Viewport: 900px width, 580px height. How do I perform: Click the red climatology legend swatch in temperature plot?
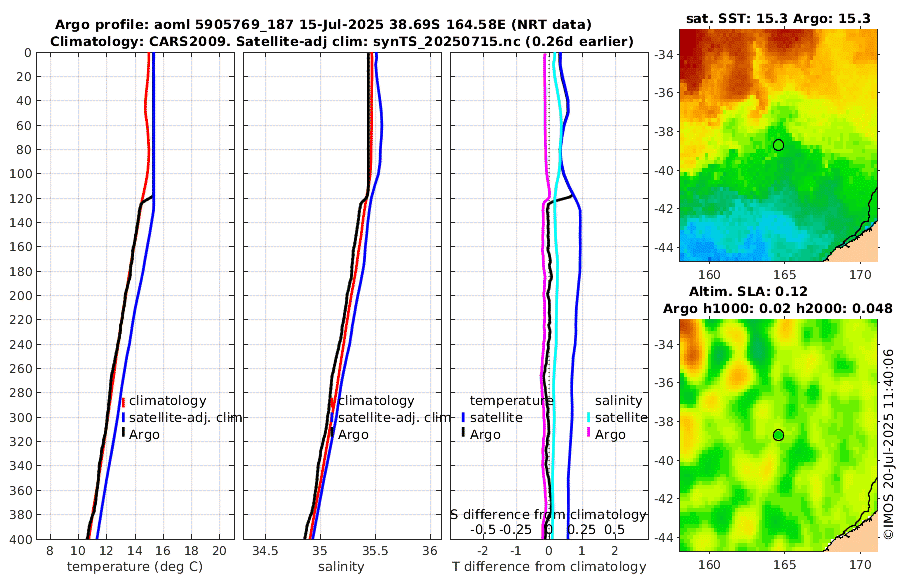coord(123,401)
